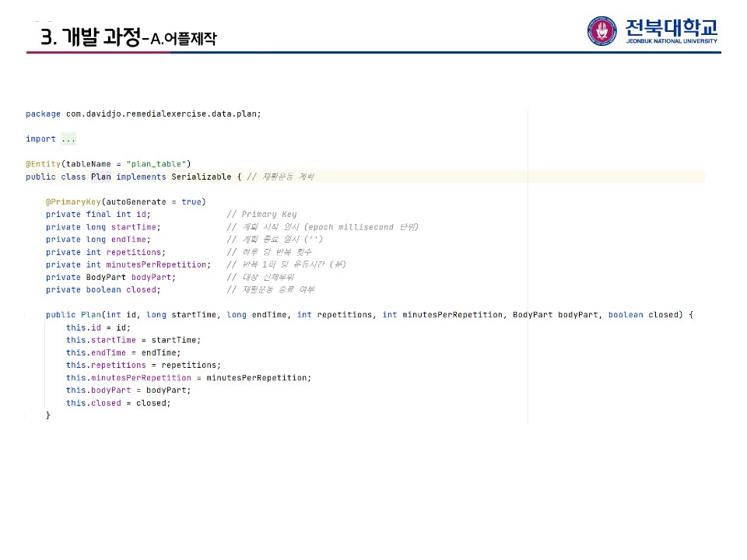
Task: Click the highlighted Plan class name
Action: [101, 177]
